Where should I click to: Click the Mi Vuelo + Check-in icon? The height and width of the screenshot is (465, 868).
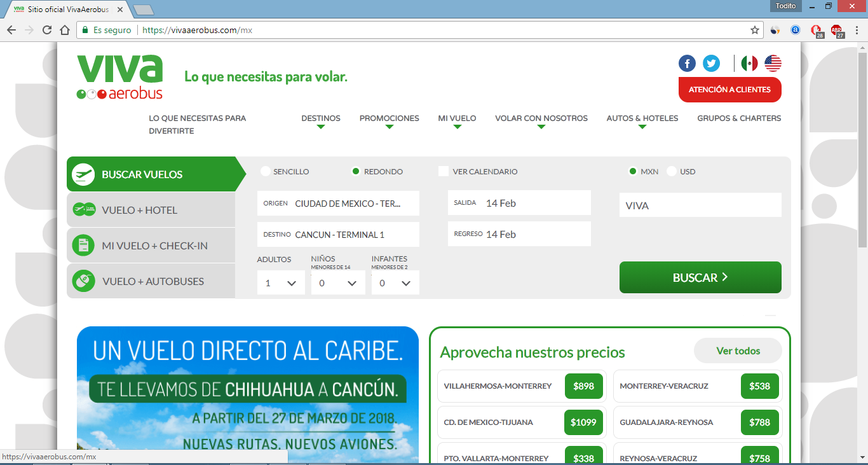pyautogui.click(x=83, y=246)
